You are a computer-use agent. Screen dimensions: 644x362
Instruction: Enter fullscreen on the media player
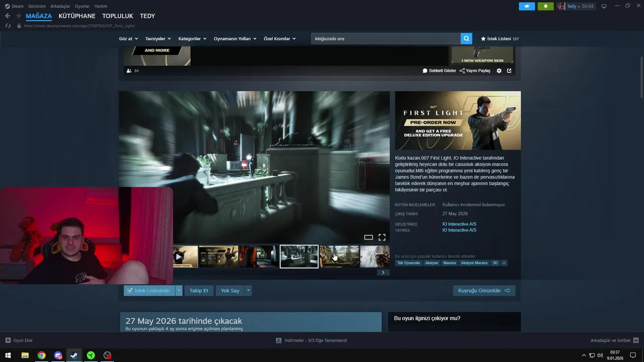pyautogui.click(x=382, y=237)
